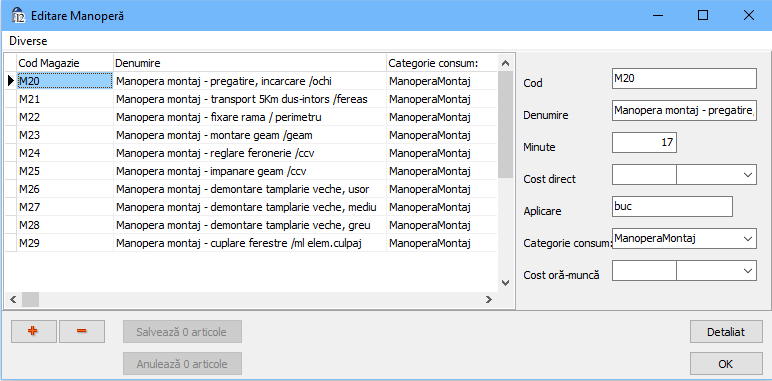Click the Cost direct value field
Image resolution: width=772 pixels, height=381 pixels.
pos(644,175)
